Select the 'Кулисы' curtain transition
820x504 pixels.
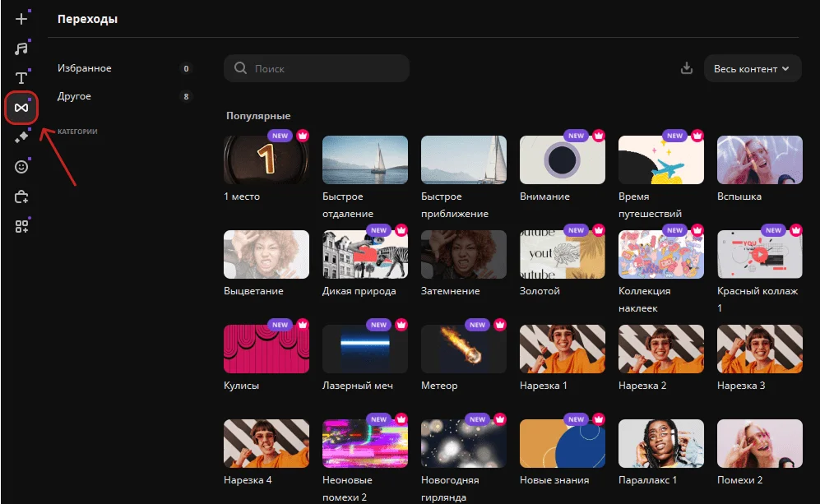click(x=266, y=349)
